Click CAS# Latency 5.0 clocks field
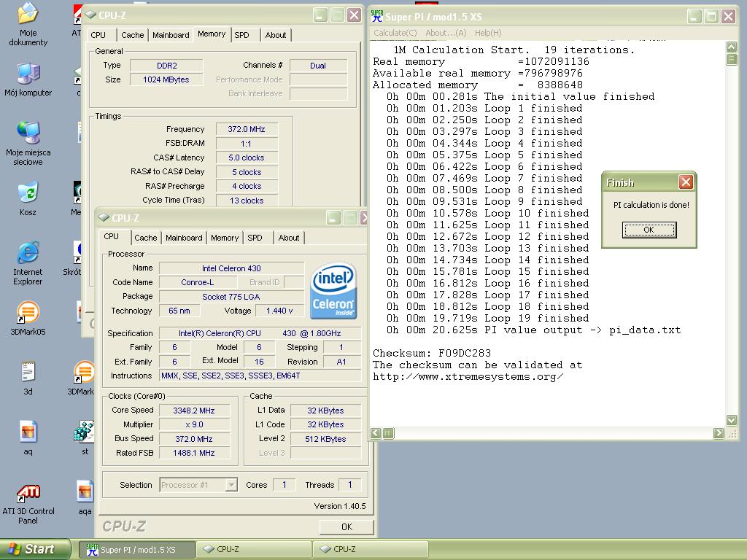The width and height of the screenshot is (747, 560). point(247,157)
